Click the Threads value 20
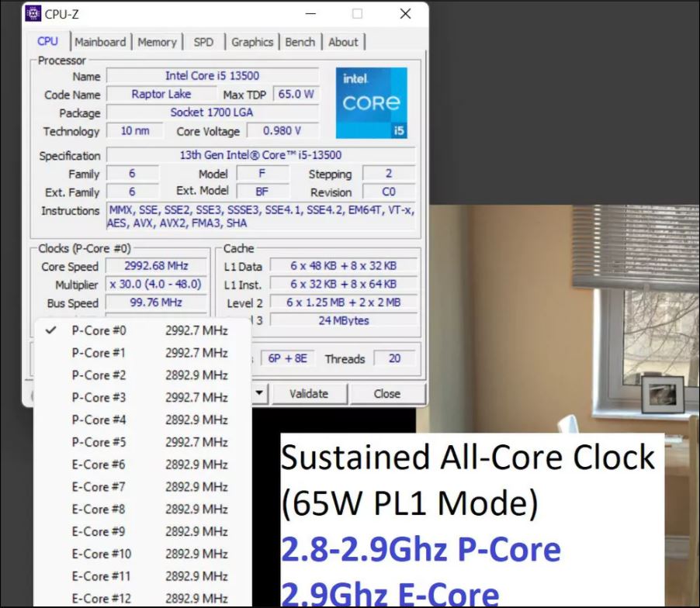This screenshot has width=700, height=608. coord(395,358)
